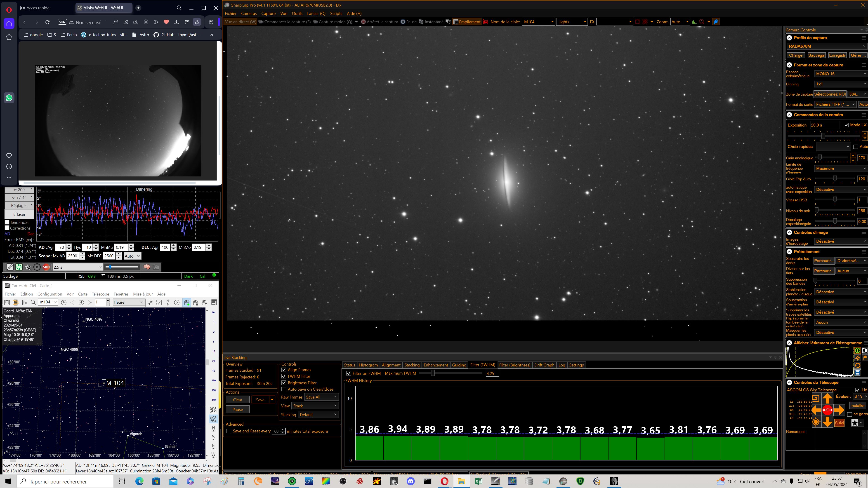Click the green loop exposure icon in PHD2
The height and width of the screenshot is (488, 868).
click(x=19, y=267)
